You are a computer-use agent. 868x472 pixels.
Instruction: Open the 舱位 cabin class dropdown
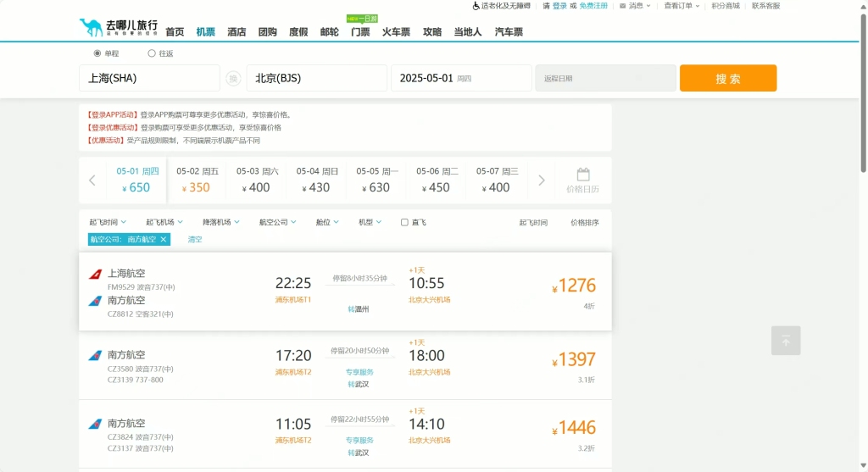327,222
